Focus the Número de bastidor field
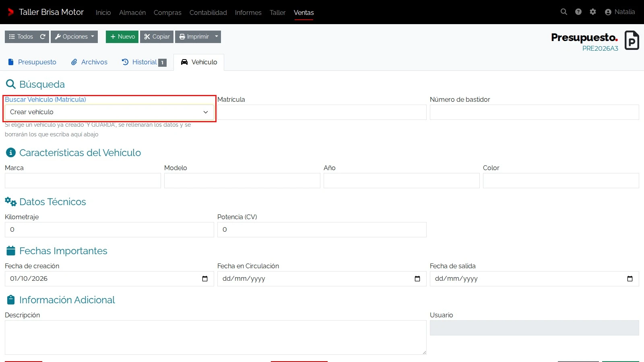The width and height of the screenshot is (644, 362). click(x=535, y=112)
